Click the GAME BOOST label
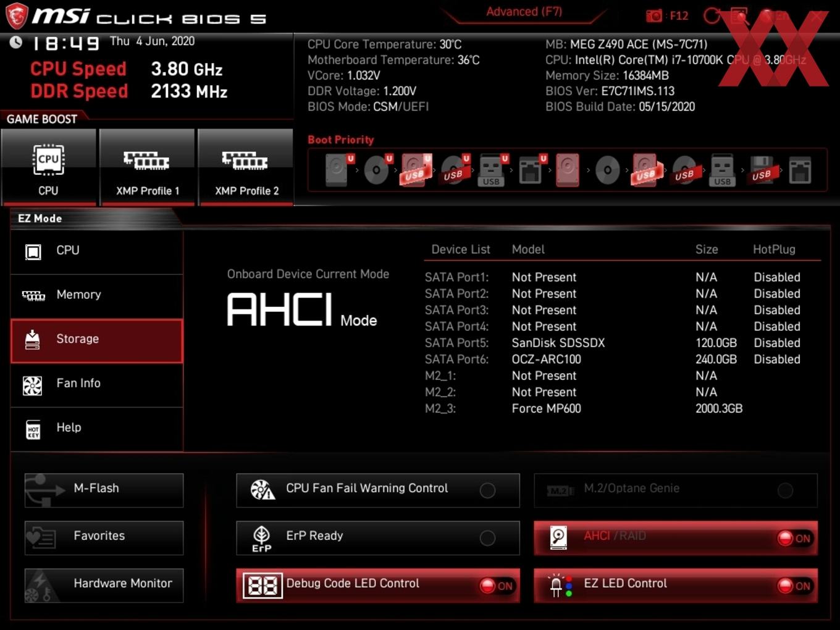 (42, 119)
